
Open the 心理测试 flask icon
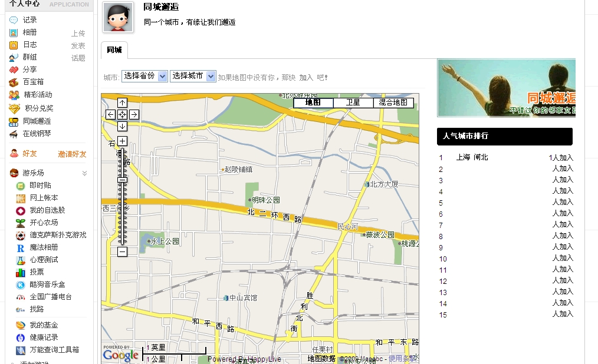coord(20,260)
